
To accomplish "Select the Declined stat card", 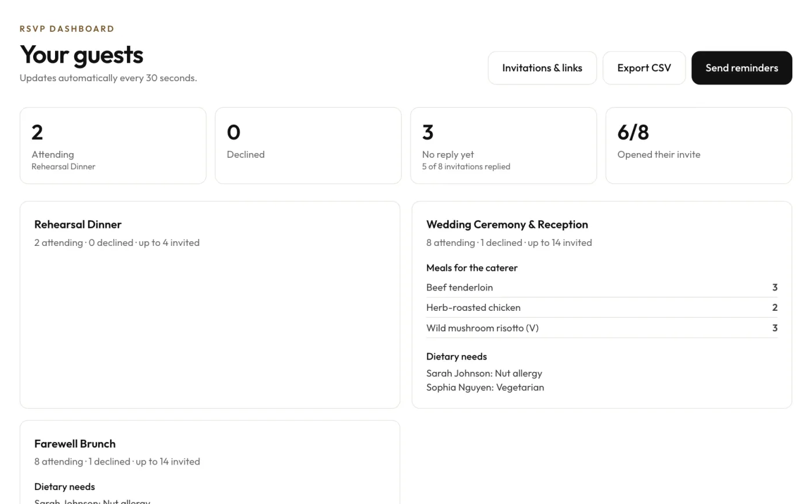I will [308, 146].
